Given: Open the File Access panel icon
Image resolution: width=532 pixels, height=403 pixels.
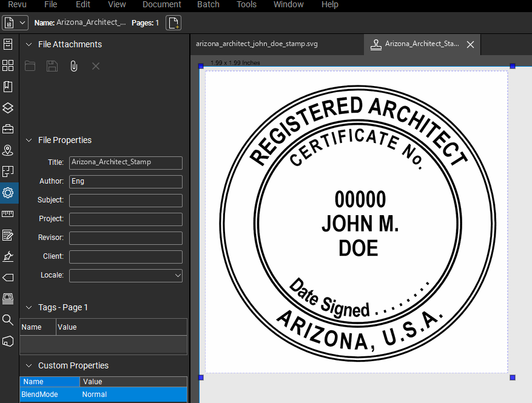Looking at the screenshot, I should (8, 44).
